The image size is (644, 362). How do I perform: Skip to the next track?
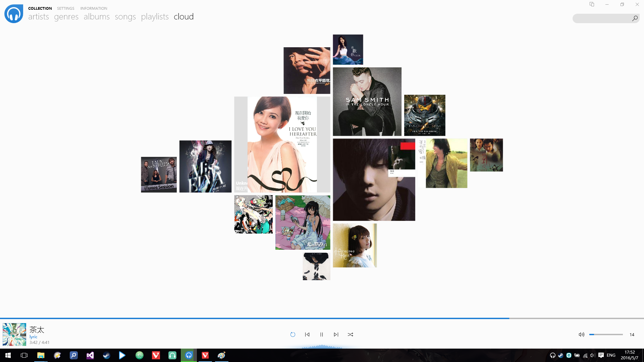(336, 335)
